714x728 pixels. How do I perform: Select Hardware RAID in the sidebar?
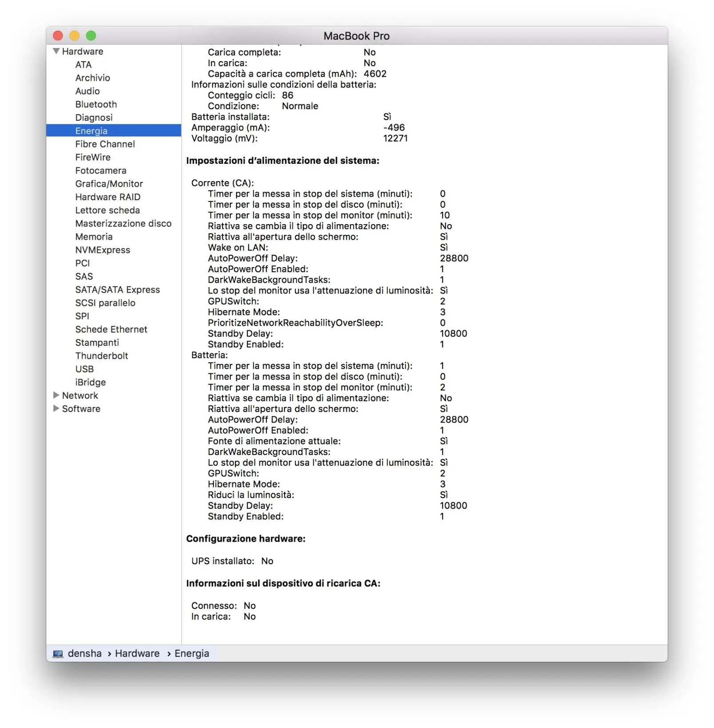[107, 197]
